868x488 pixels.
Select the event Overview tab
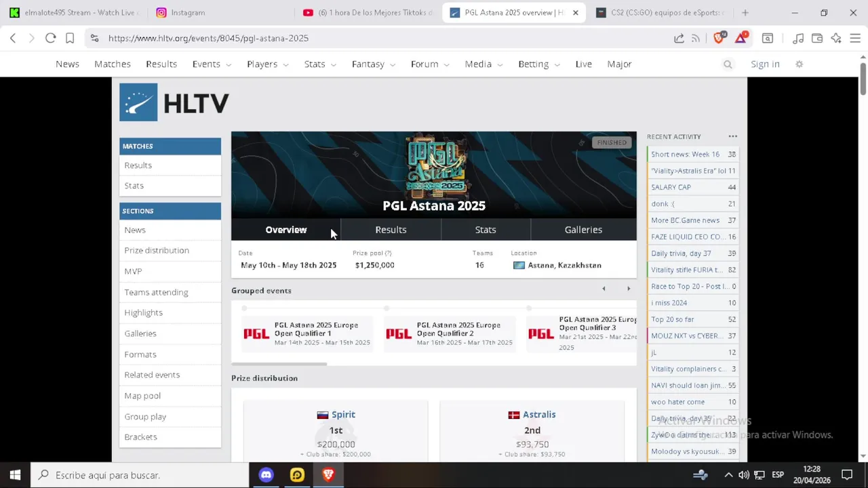click(x=286, y=230)
